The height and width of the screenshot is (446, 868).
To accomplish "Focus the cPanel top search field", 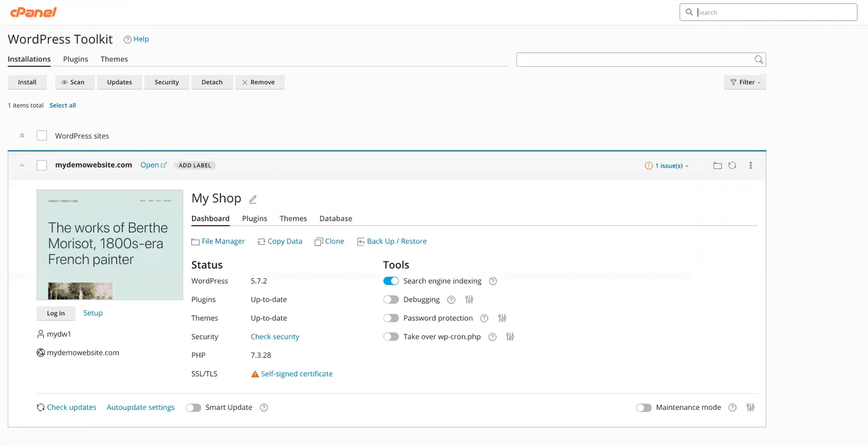I will point(769,12).
